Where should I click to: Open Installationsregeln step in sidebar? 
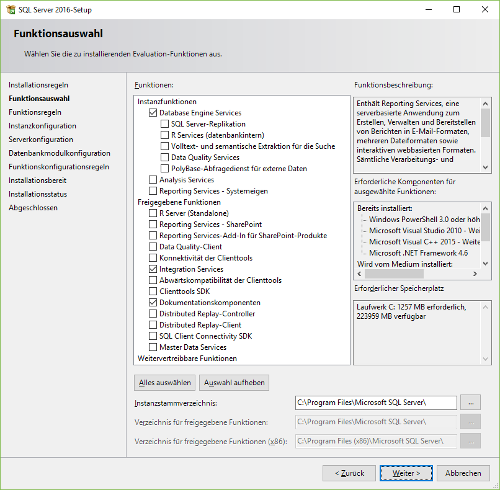coord(38,85)
